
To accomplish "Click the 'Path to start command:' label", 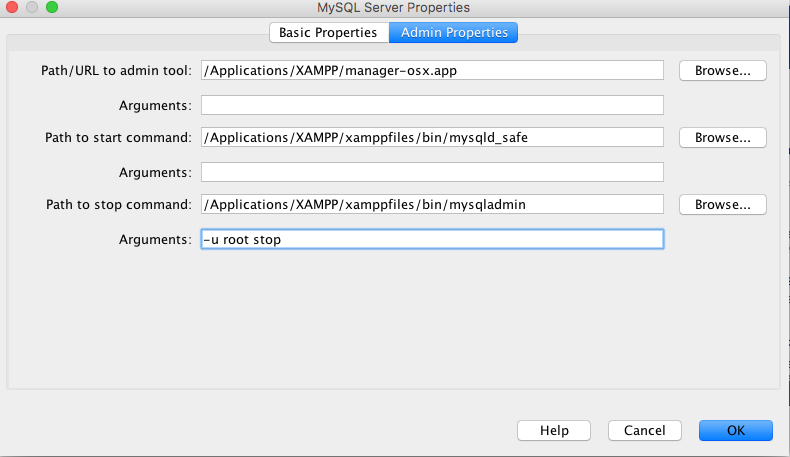I will (118, 138).
